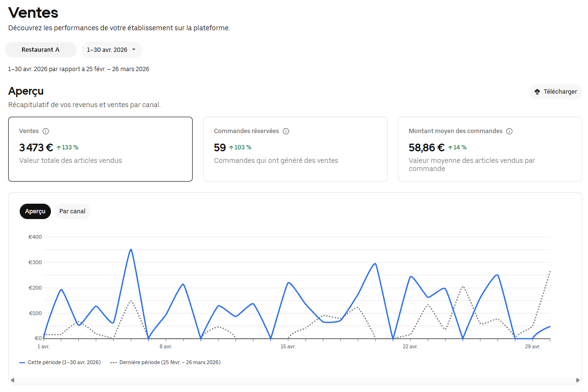Click 'Commandes qui ont généré des ventes' text
588x392 pixels.
[x=276, y=160]
